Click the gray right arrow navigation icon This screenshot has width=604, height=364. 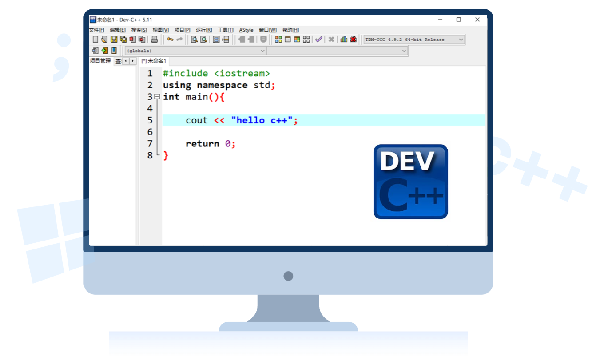tap(251, 40)
